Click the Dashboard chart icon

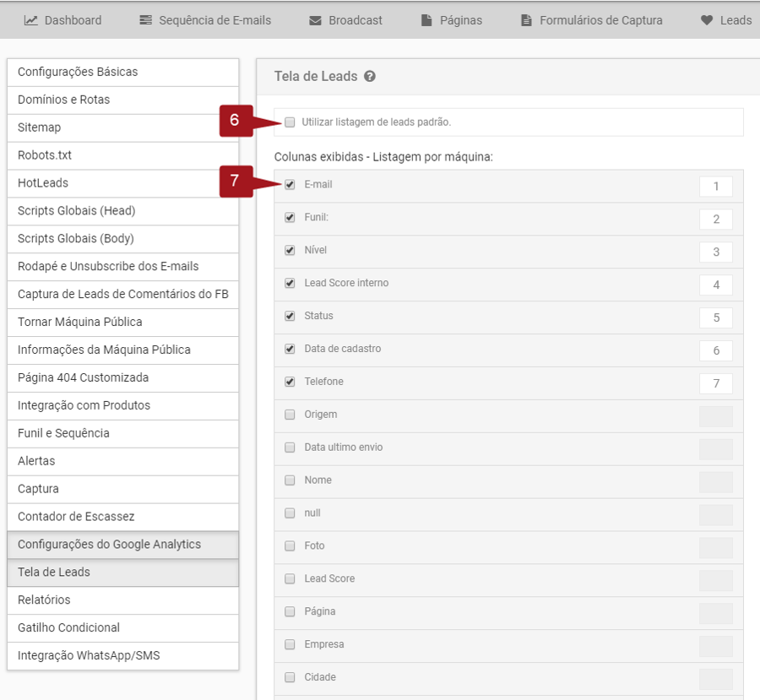coord(31,20)
